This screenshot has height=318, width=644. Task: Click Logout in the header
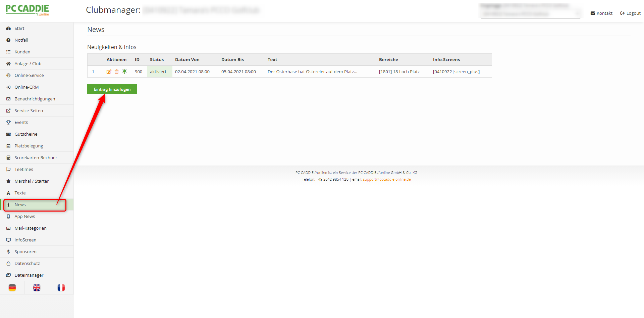click(x=630, y=13)
